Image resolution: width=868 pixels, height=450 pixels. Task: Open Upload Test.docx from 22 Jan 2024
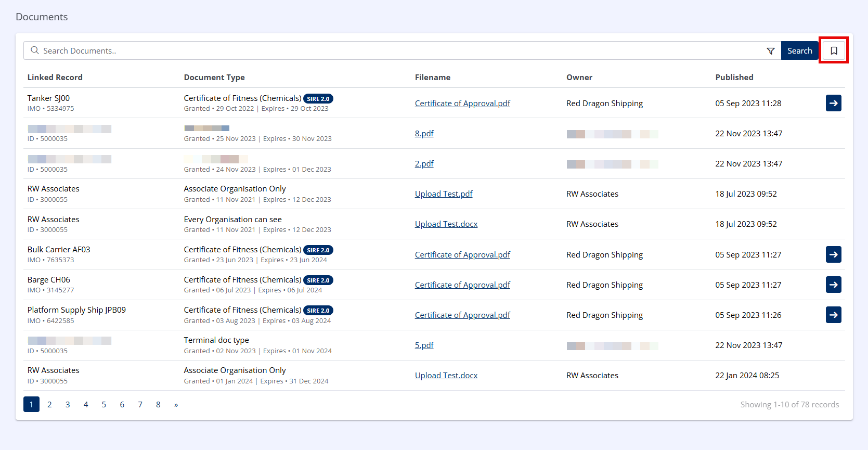(446, 376)
